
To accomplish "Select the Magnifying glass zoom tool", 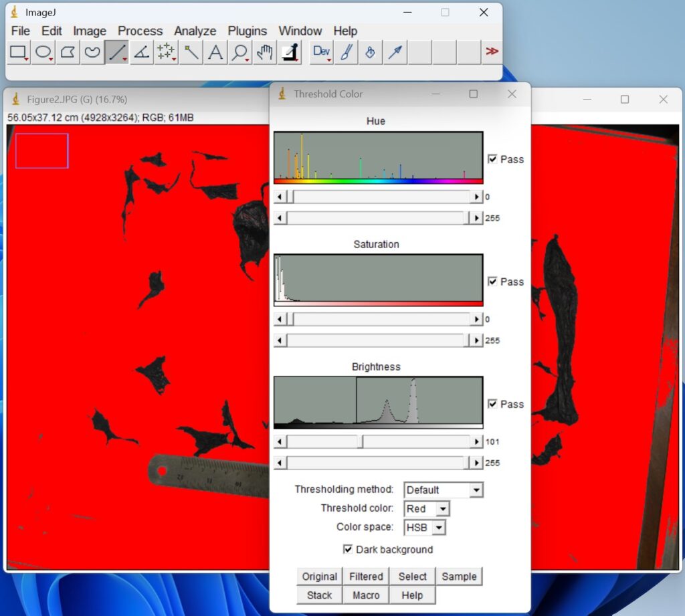I will [x=239, y=52].
